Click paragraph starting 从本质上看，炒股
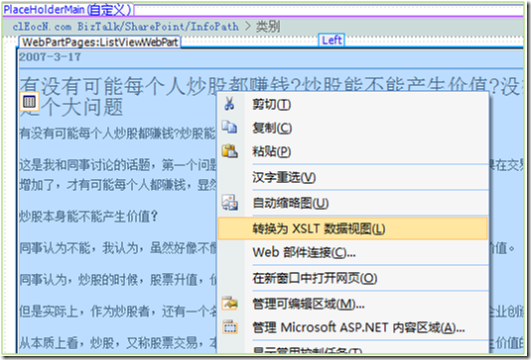This screenshot has width=531, height=360. [x=118, y=343]
